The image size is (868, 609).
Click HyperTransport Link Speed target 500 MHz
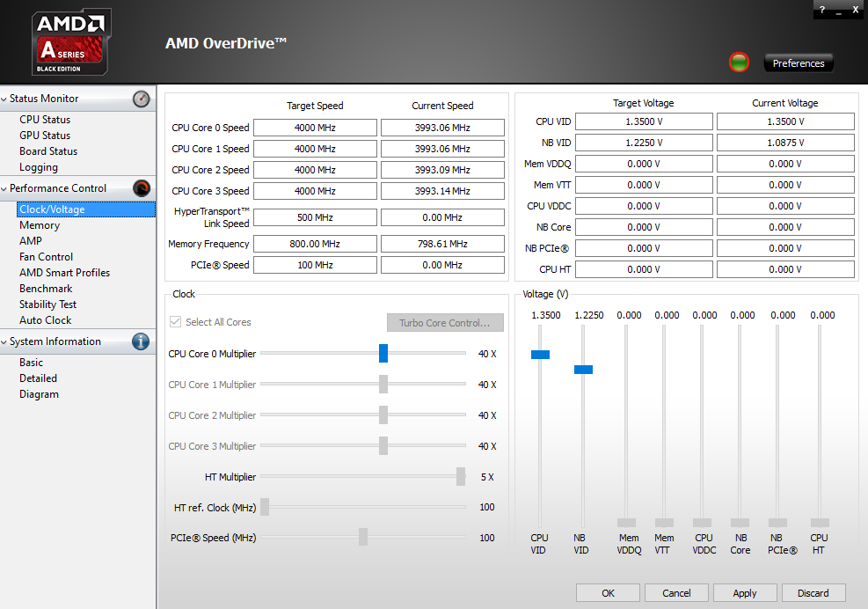click(315, 217)
